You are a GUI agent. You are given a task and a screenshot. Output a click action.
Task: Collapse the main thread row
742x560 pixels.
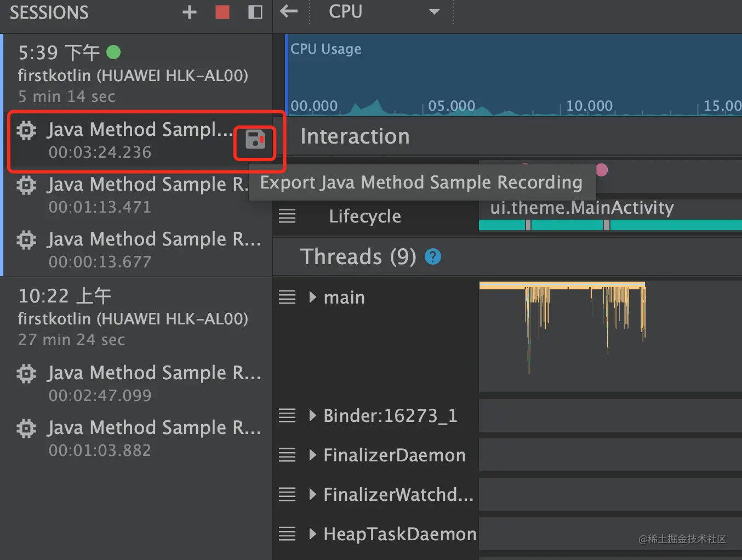pos(312,297)
